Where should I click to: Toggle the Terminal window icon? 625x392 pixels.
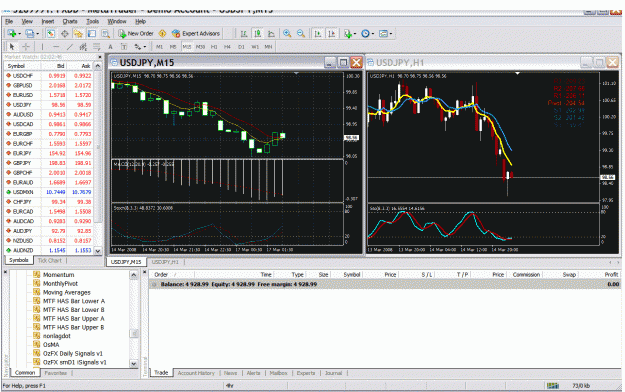[92, 33]
